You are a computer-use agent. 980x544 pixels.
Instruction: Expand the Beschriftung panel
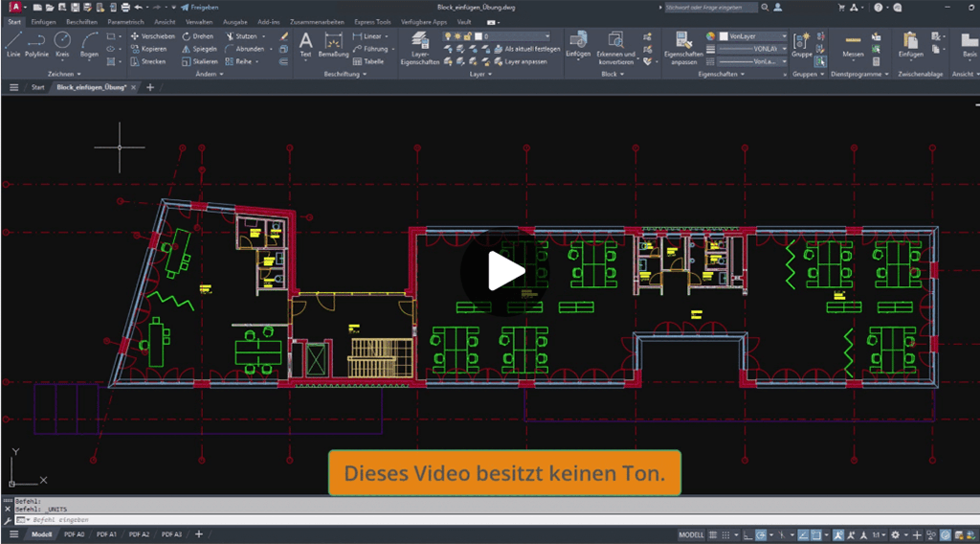(345, 74)
